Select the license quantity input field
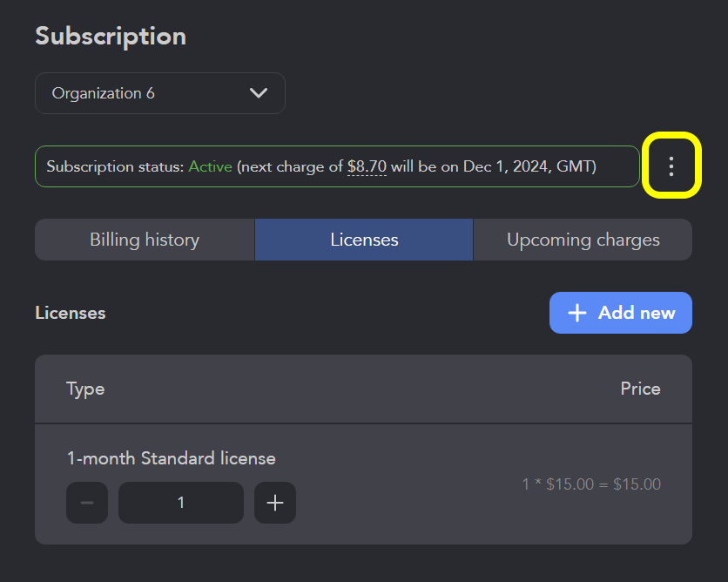728x582 pixels. coord(180,503)
